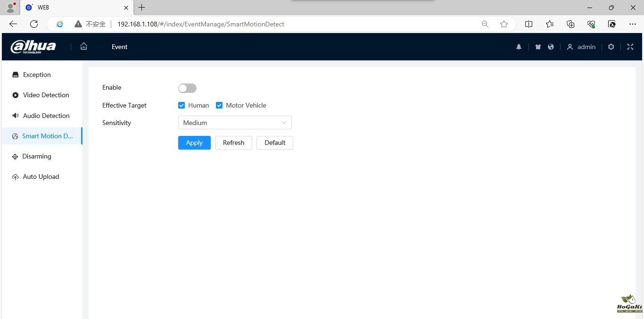This screenshot has width=644, height=319.
Task: Expand the Sensitivity dropdown
Action: click(x=235, y=123)
